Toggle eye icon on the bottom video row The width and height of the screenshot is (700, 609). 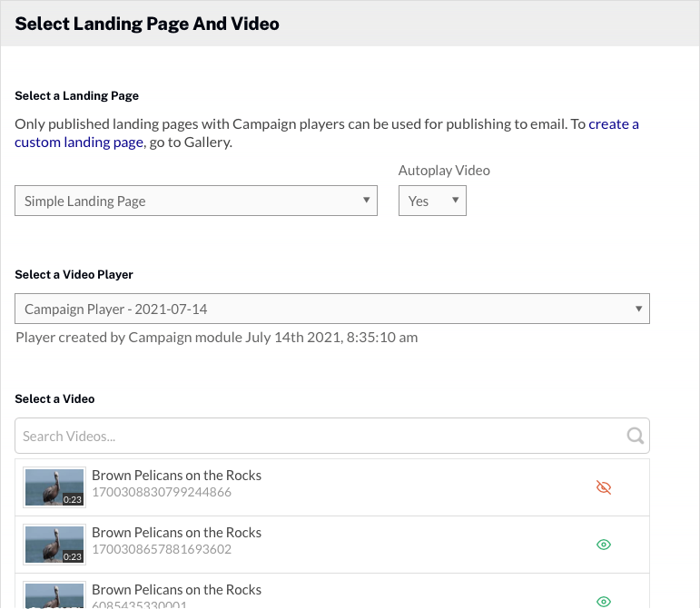604,601
